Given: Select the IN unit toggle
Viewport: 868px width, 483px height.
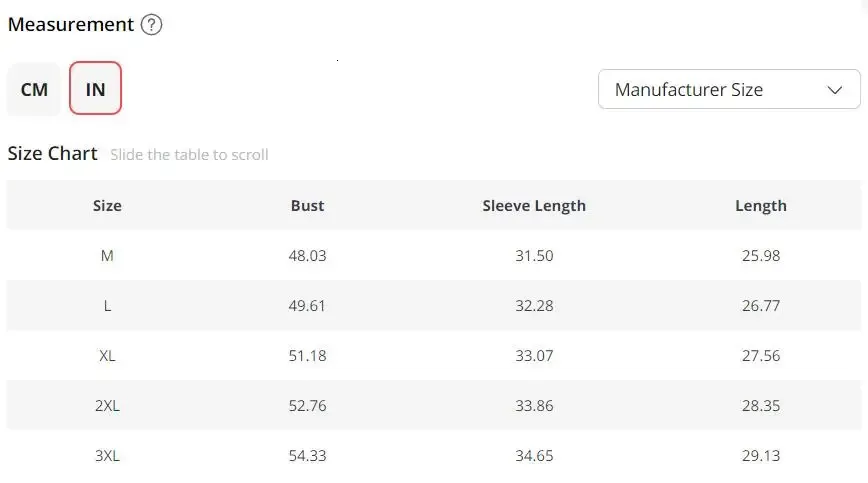Looking at the screenshot, I should coord(95,89).
